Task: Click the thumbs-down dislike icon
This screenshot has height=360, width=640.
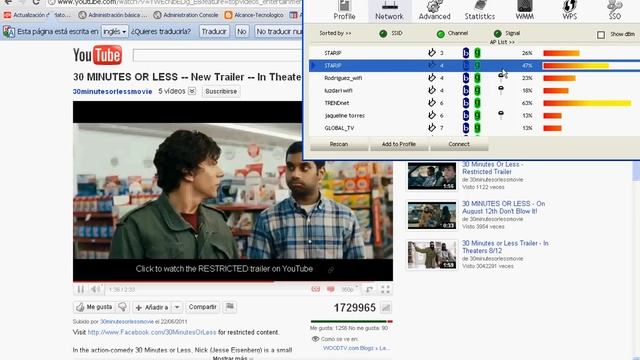Action: coord(122,307)
